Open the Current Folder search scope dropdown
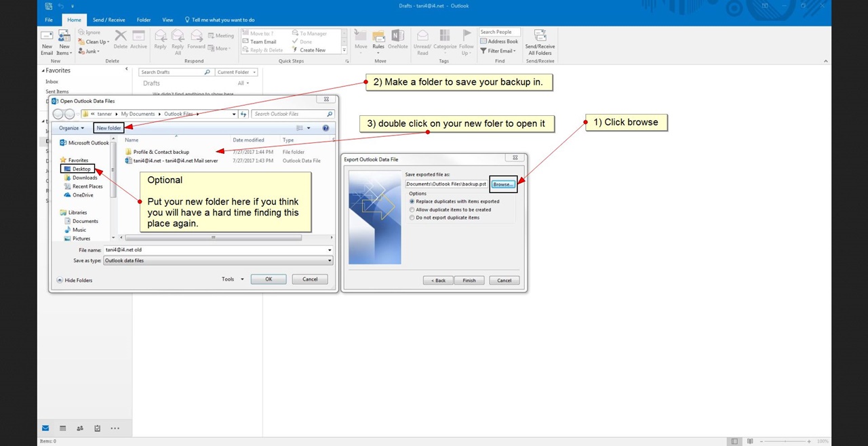Viewport: 868px width, 446px height. (236, 72)
